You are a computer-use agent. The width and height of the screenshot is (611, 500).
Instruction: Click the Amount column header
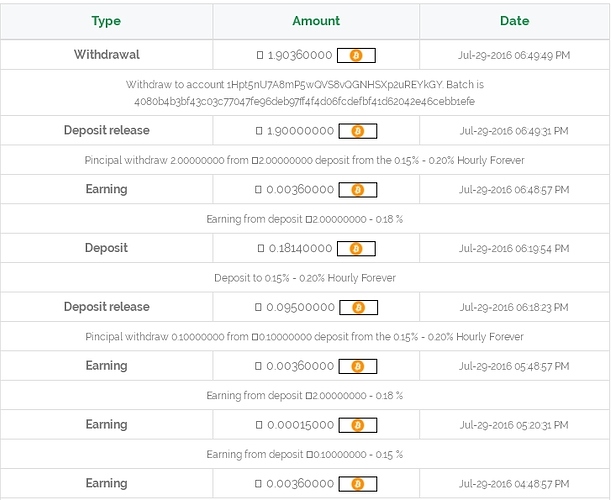click(316, 21)
